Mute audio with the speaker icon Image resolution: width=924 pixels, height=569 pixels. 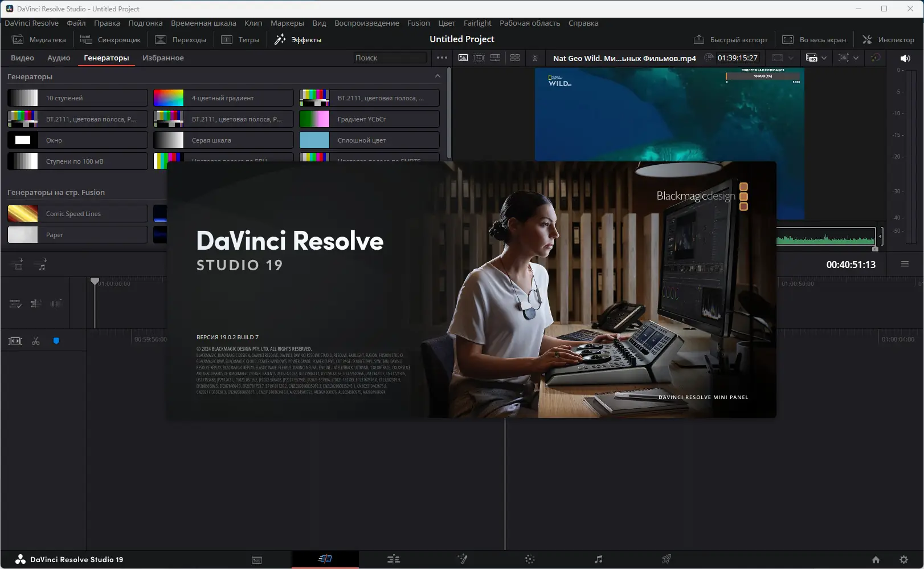(x=905, y=58)
